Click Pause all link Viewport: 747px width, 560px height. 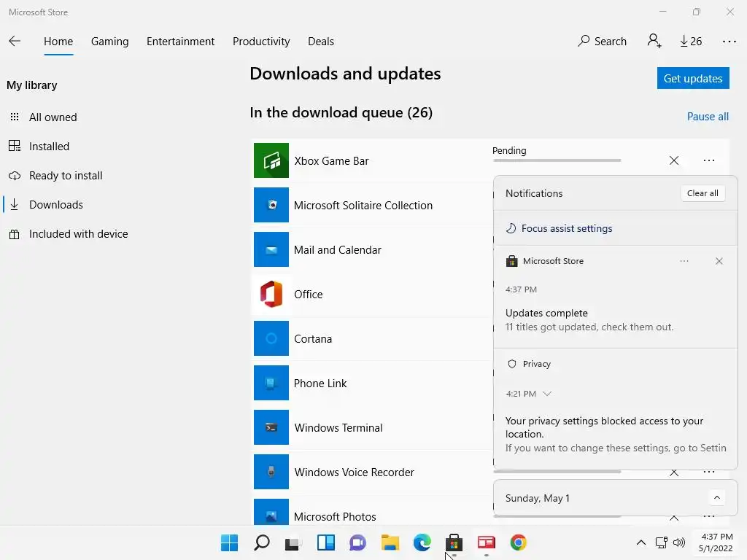pos(708,117)
